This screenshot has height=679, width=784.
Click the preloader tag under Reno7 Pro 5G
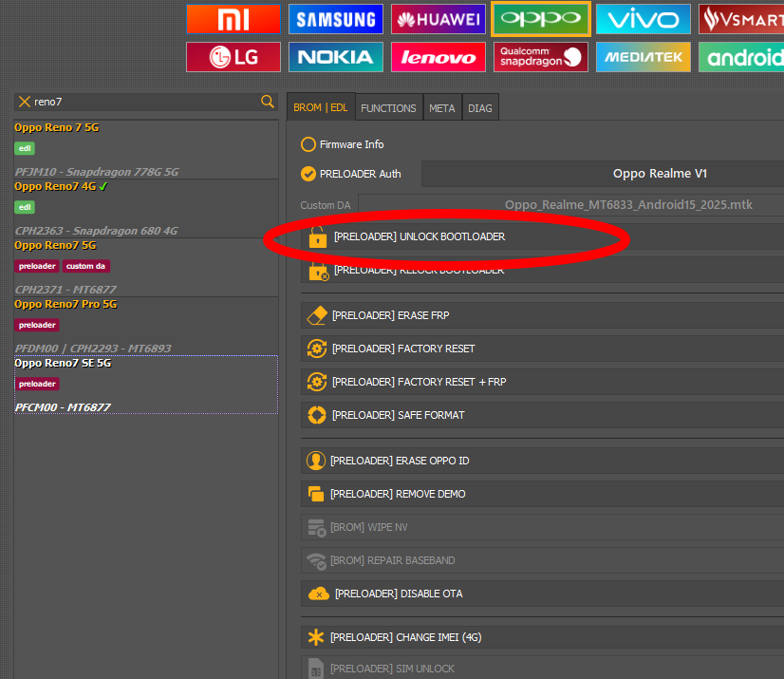coord(37,325)
